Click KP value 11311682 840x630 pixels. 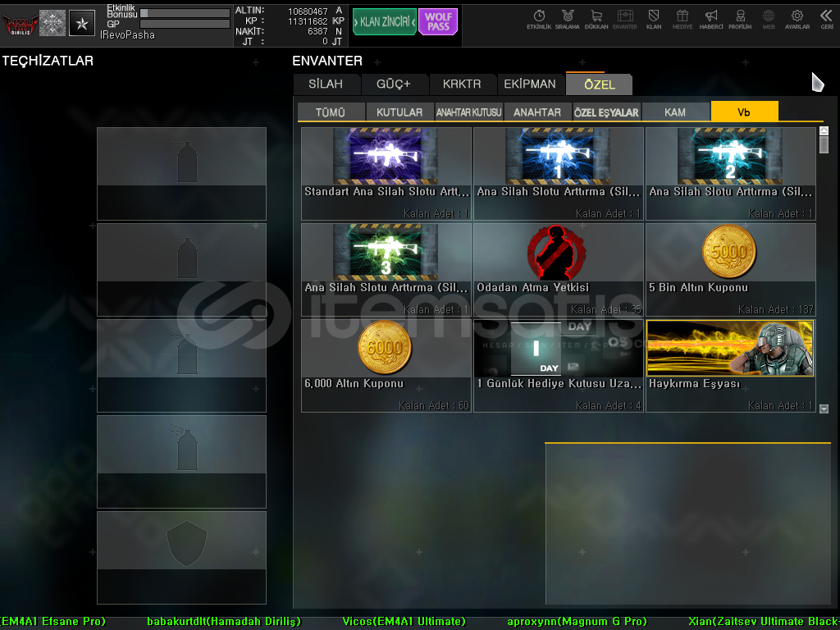click(308, 21)
